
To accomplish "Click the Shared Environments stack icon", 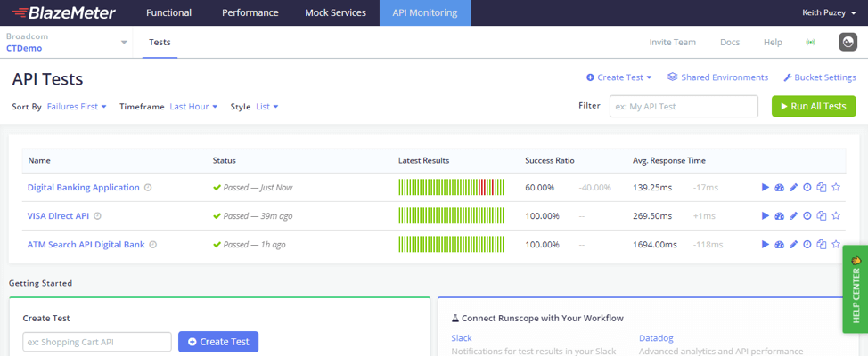I will (672, 77).
